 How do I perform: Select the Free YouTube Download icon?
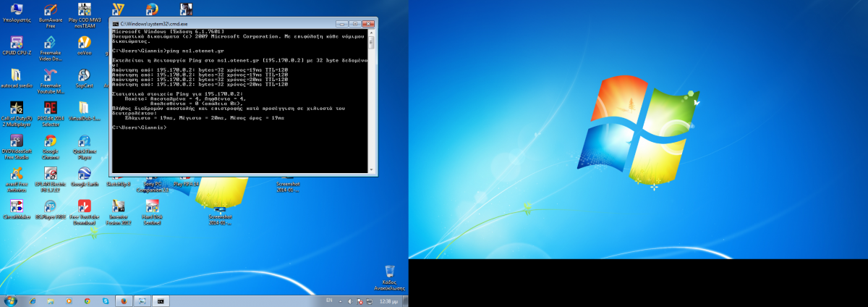coord(84,206)
